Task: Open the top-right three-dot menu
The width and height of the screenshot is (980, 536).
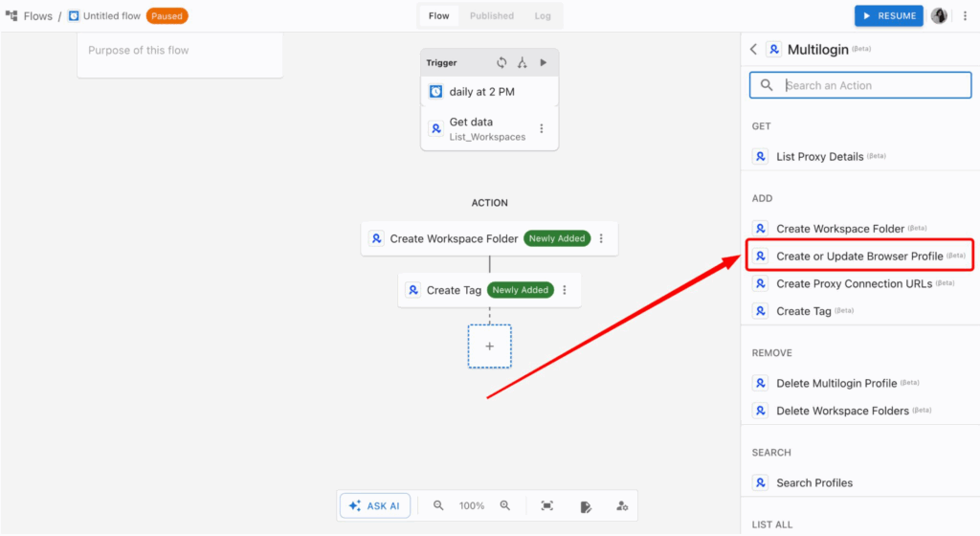Action: click(965, 15)
